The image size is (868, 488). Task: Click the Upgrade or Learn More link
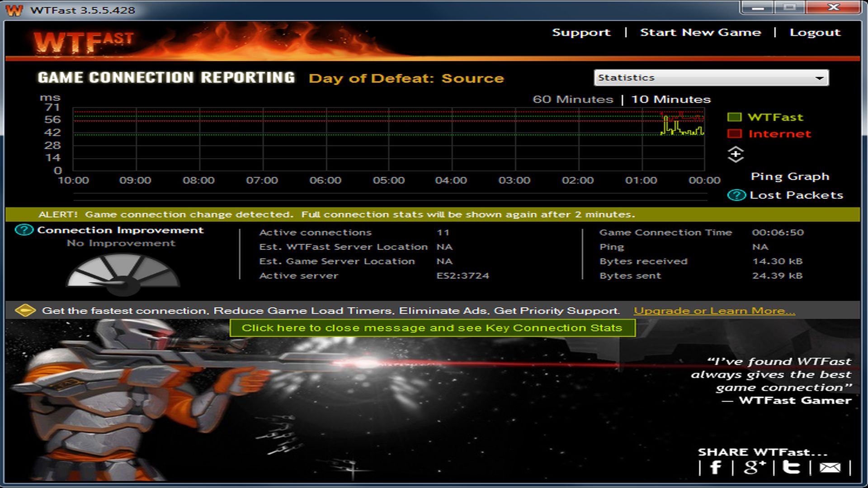click(714, 311)
